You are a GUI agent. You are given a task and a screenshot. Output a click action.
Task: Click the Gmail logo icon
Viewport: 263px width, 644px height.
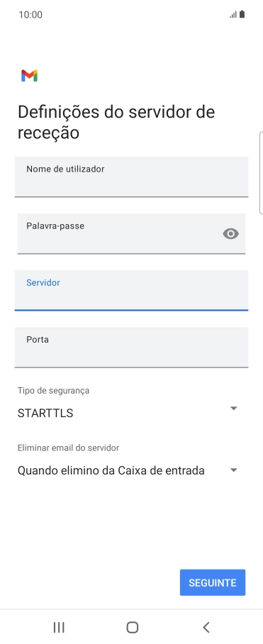30,76
